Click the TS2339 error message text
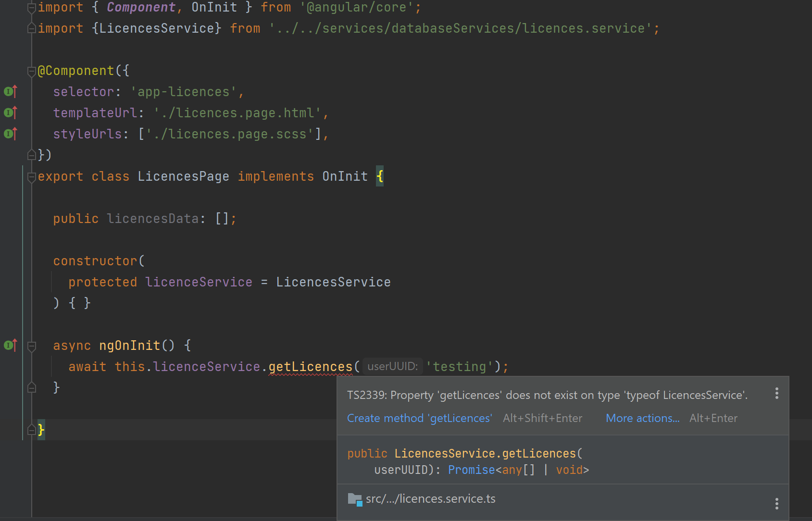This screenshot has height=521, width=812. pyautogui.click(x=548, y=395)
